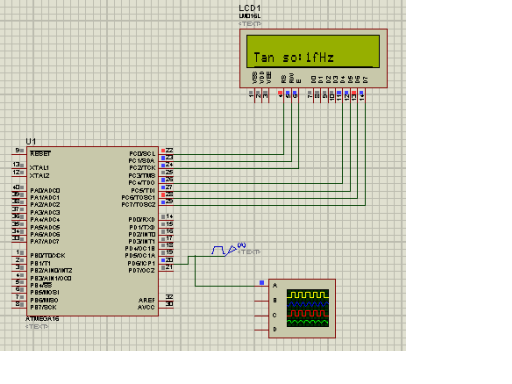The width and height of the screenshot is (512, 384).
Task: Click the AREF pin 32 stub
Action: [166, 298]
